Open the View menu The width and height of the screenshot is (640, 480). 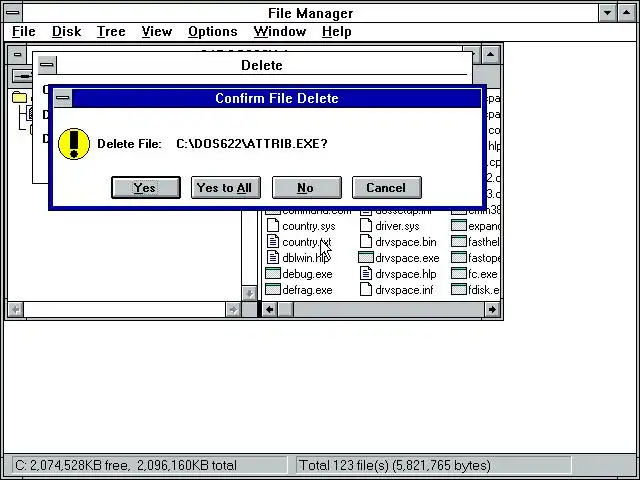pyautogui.click(x=157, y=31)
